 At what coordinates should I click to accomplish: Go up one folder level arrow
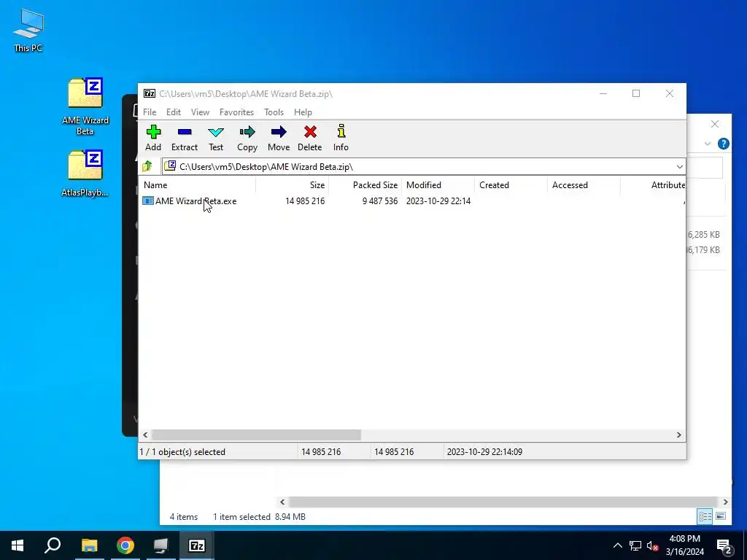pyautogui.click(x=147, y=166)
